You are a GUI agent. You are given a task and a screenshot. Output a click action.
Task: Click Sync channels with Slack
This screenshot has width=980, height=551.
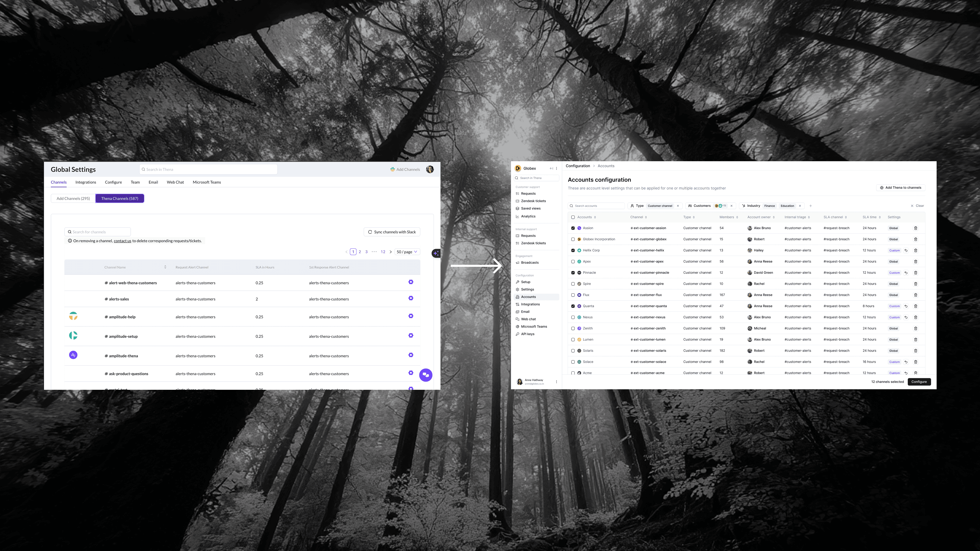pyautogui.click(x=392, y=232)
